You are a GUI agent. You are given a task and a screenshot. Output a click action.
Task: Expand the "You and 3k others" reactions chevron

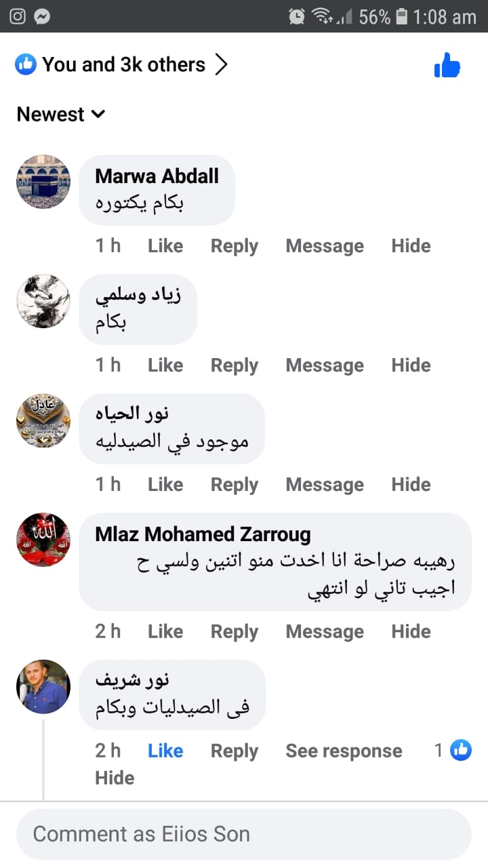[221, 64]
